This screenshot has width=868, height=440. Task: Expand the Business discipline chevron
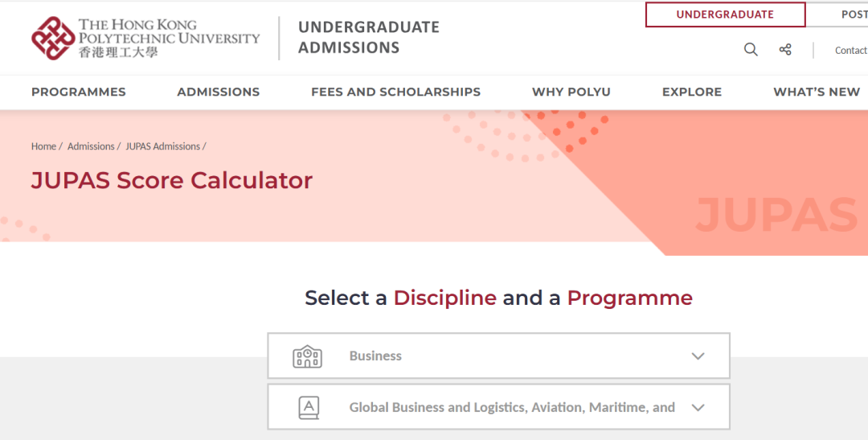coord(698,356)
